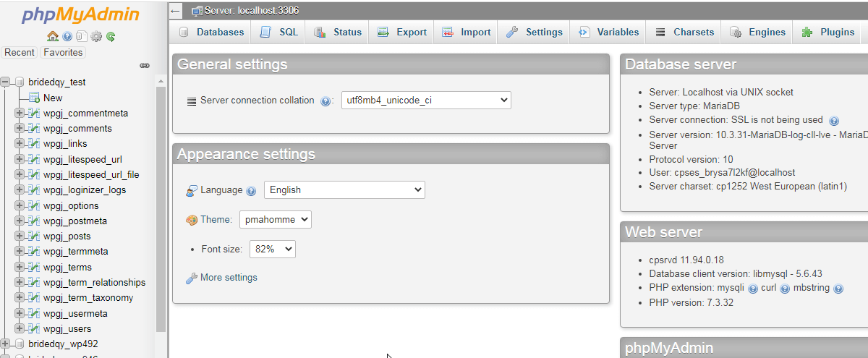868x358 pixels.
Task: Expand the wpgj_litespeed_url table node
Action: click(x=20, y=159)
